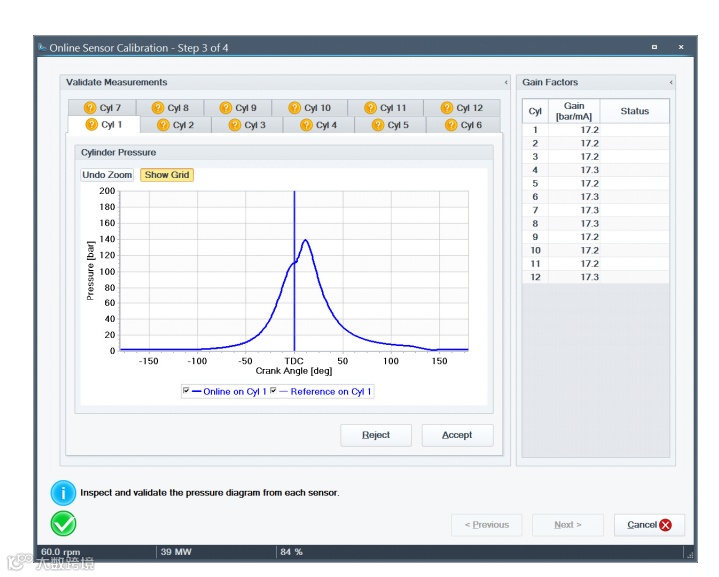Click the question-mark status icon on Cyl 1 tab
This screenshot has height=577, width=719.
pyautogui.click(x=92, y=124)
